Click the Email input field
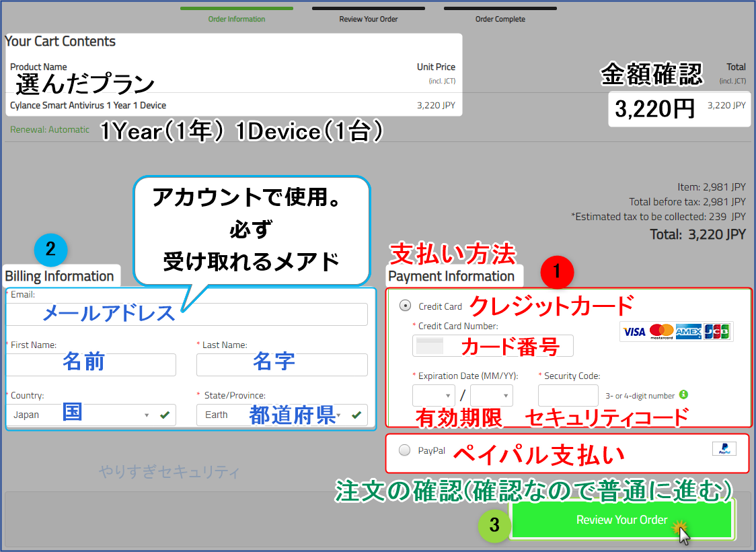The image size is (756, 552). (187, 314)
